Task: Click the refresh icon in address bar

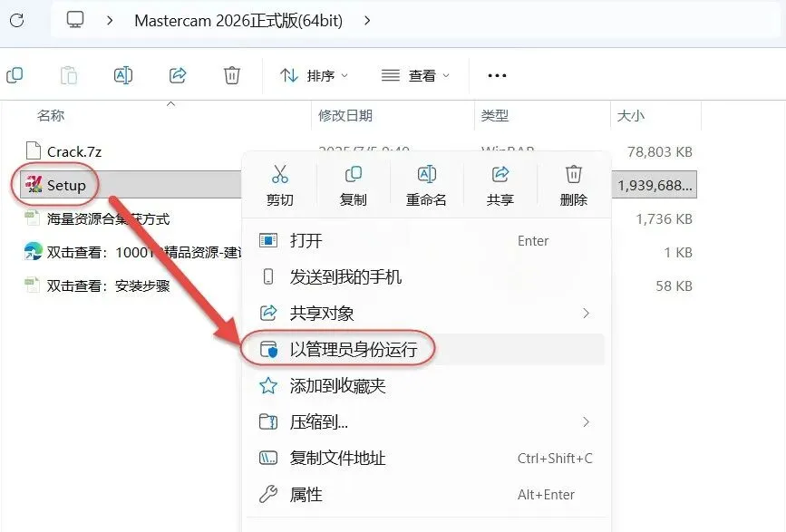Action: pos(17,21)
